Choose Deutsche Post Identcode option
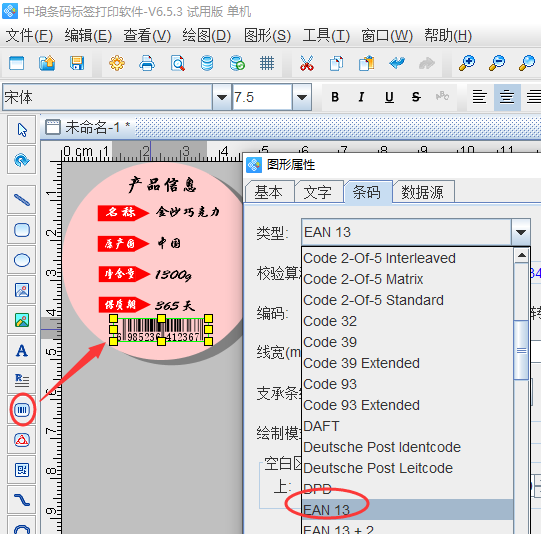This screenshot has height=534, width=541. click(x=407, y=447)
